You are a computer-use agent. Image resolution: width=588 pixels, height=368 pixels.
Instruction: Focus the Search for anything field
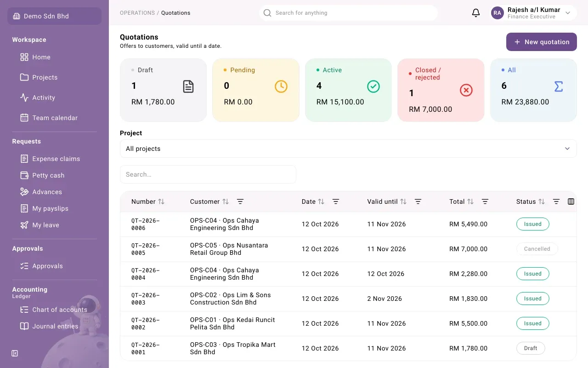pyautogui.click(x=348, y=13)
